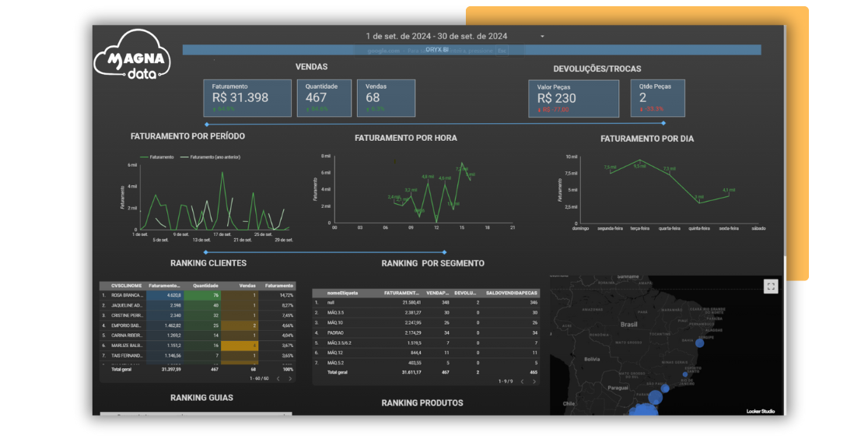Go to previous page in Ranking Clientes table
868x436 pixels.
[278, 378]
